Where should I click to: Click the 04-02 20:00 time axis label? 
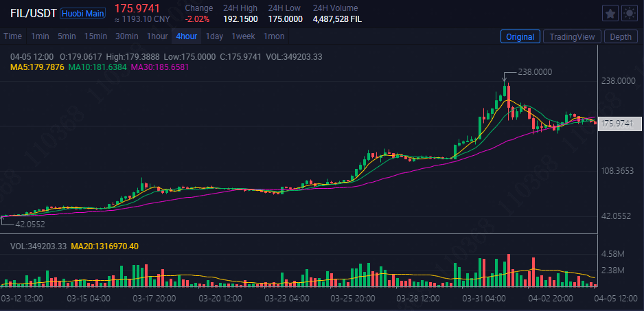click(552, 297)
